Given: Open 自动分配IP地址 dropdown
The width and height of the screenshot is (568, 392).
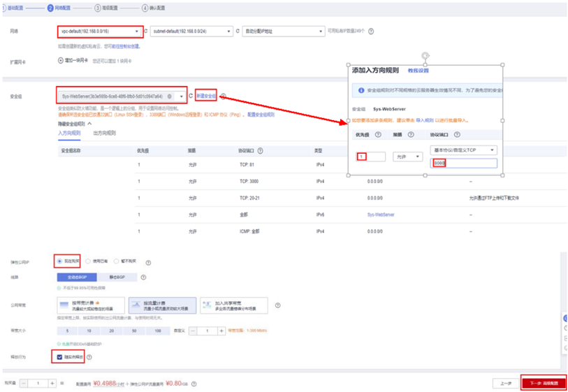Looking at the screenshot, I should (x=283, y=31).
